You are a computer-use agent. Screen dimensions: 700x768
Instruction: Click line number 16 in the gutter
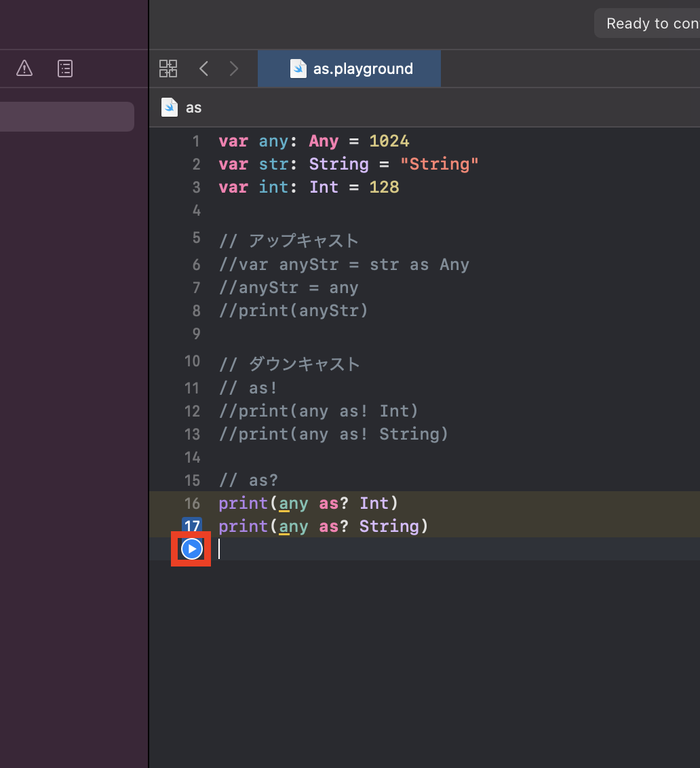(x=192, y=503)
